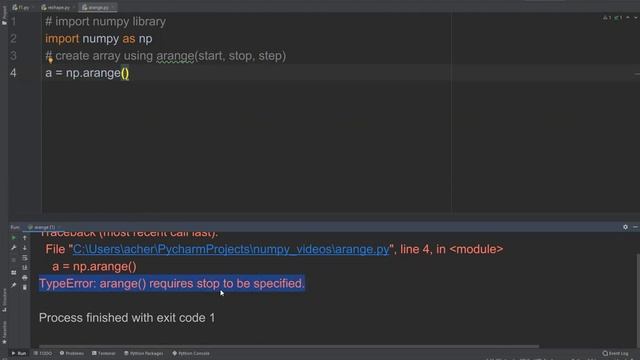640x360 pixels.
Task: Click the layout icon in Run panel sidebar
Action: pyautogui.click(x=13, y=272)
